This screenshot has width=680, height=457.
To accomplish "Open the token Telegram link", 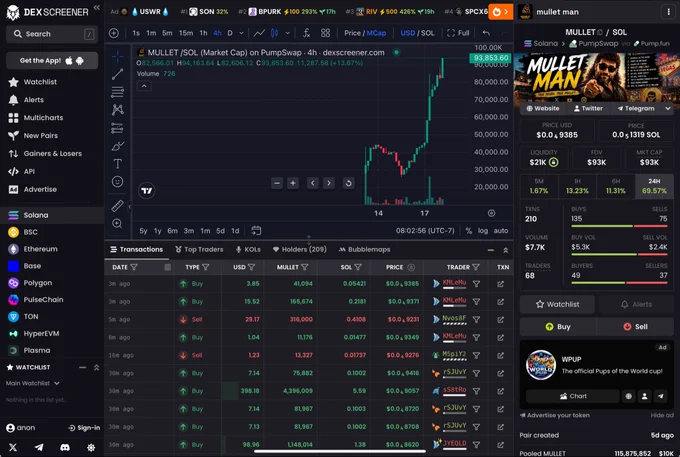I will (x=636, y=108).
